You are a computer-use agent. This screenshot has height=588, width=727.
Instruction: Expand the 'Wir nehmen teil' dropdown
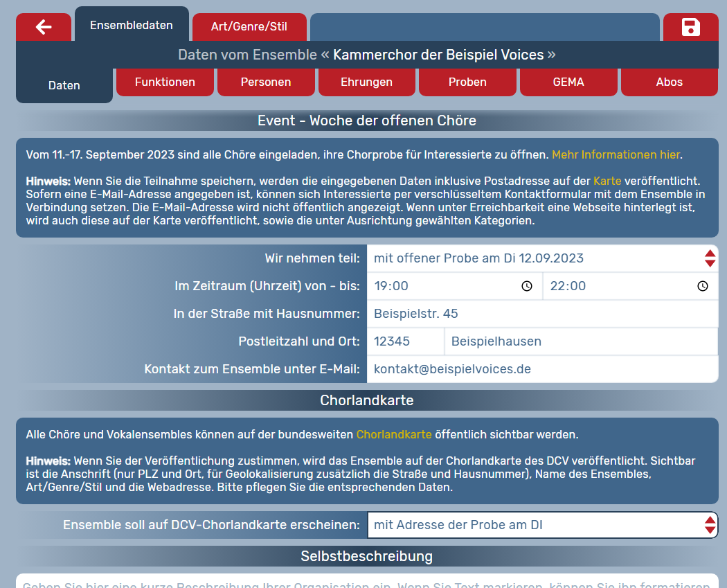[710, 258]
